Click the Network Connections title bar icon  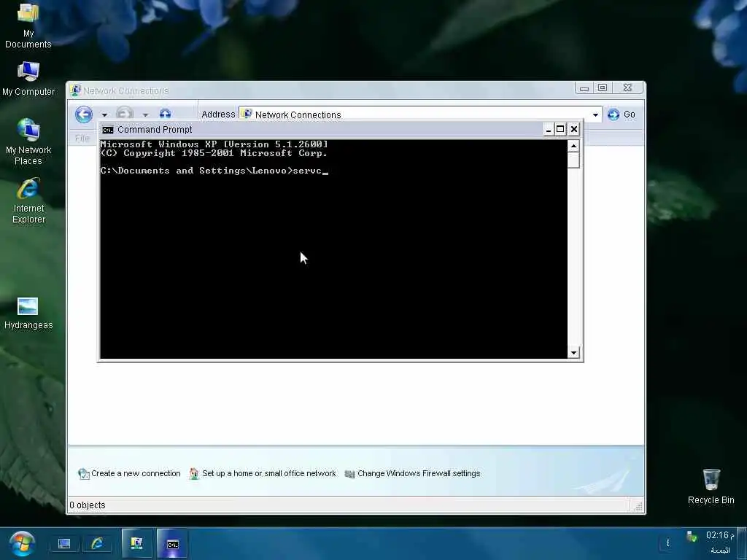(x=75, y=90)
